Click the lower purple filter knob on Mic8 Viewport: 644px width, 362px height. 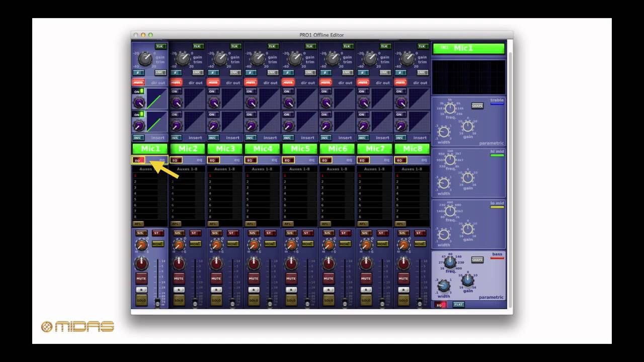click(x=400, y=126)
